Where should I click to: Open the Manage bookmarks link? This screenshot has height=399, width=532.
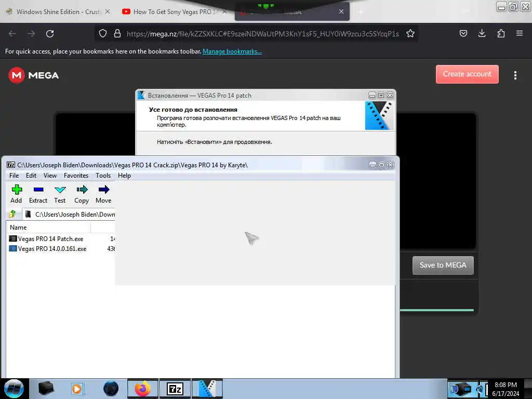[232, 51]
